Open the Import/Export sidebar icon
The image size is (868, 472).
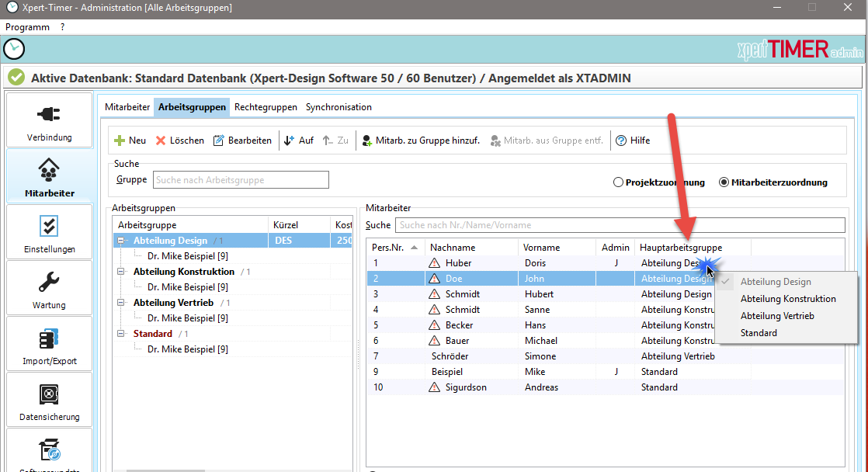coord(49,339)
